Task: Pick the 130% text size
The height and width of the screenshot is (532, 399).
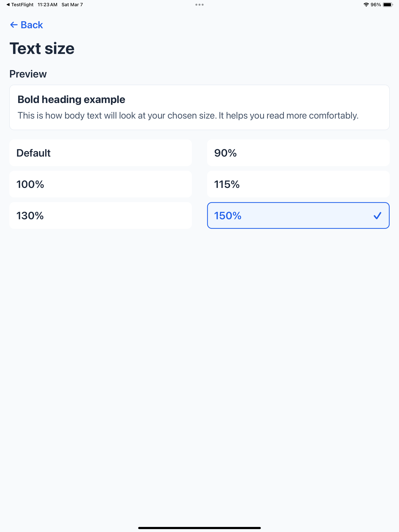Action: coord(101,216)
